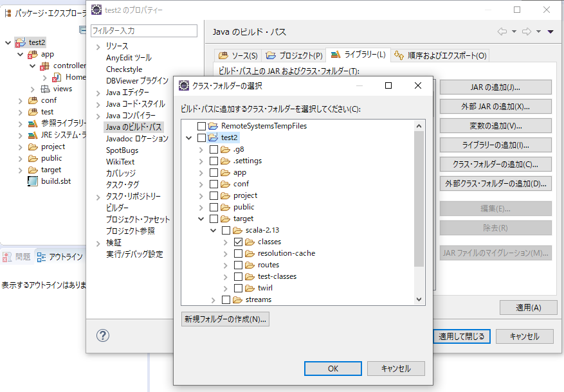Image resolution: width=564 pixels, height=392 pixels.
Task: Open forward arrow history dropdown
Action: point(538,31)
